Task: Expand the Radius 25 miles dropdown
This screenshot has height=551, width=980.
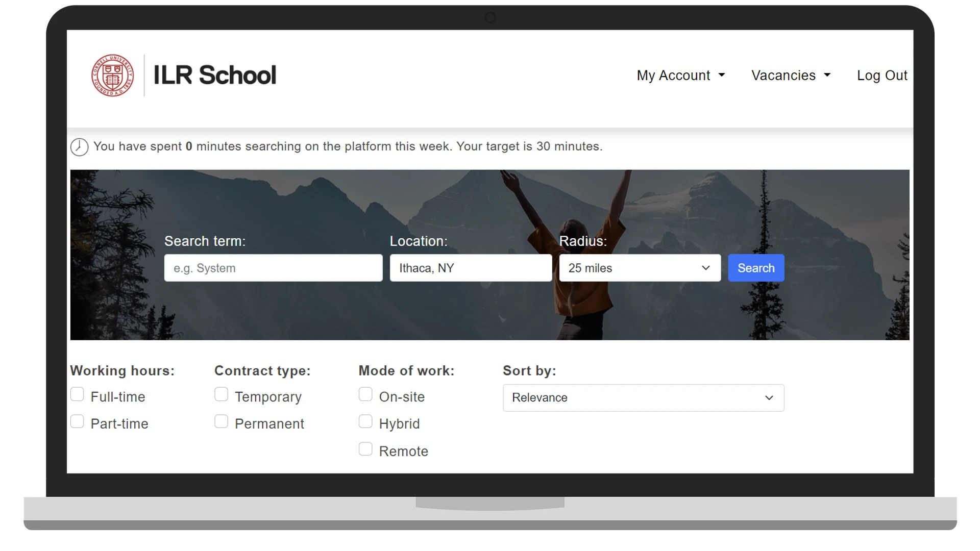Action: 640,268
